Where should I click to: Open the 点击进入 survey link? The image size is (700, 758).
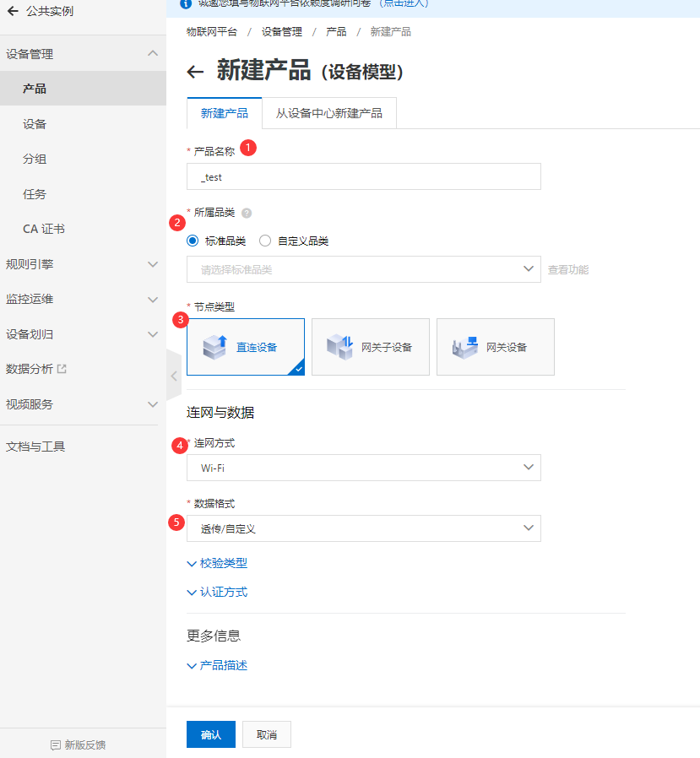coord(404,5)
